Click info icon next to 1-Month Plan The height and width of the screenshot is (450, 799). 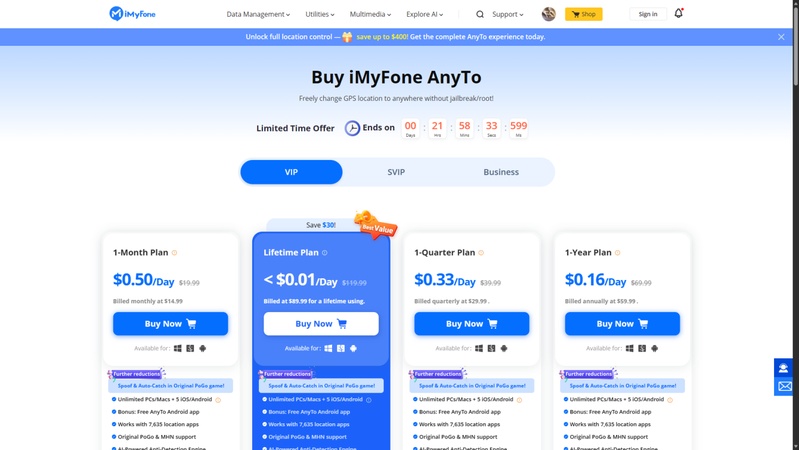tap(174, 252)
